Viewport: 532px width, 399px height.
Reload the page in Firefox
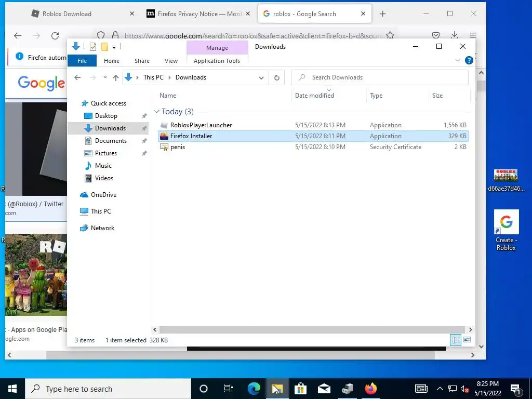point(55,36)
